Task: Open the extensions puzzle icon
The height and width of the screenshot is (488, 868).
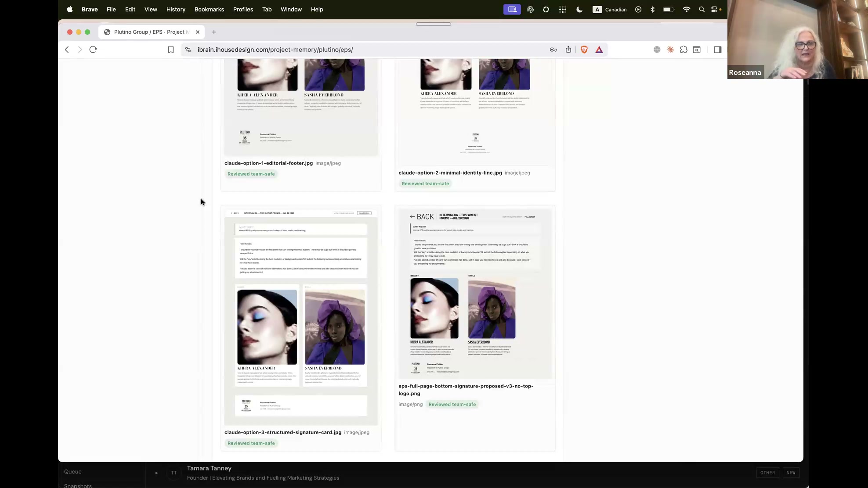Action: tap(684, 50)
